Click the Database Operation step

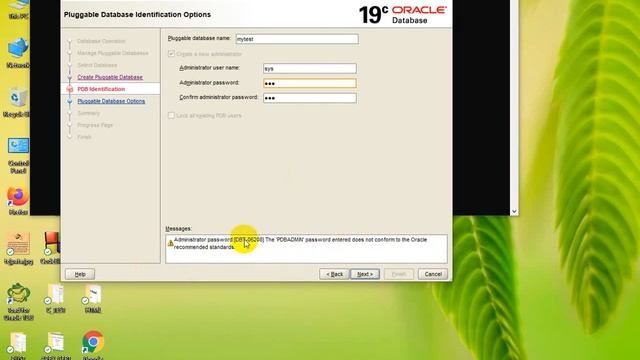(x=101, y=41)
